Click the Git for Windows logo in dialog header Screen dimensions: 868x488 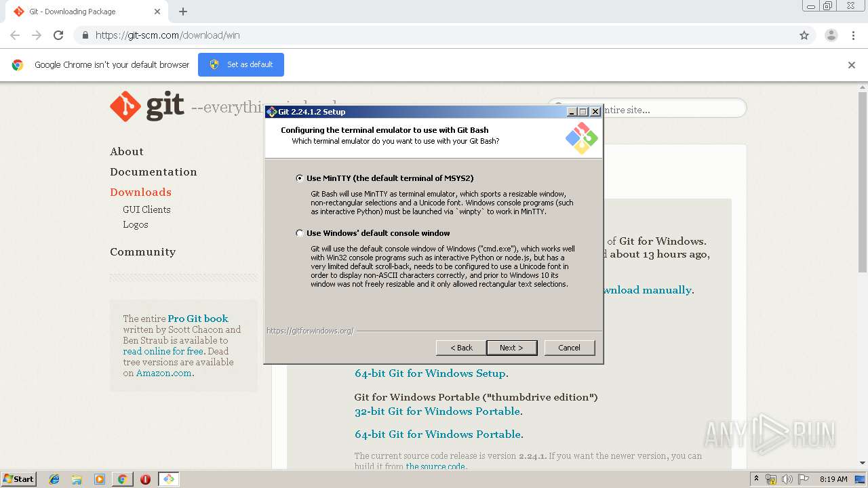coord(581,138)
